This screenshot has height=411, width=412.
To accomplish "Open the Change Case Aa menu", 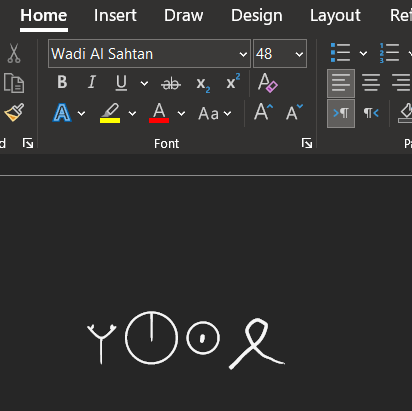I will coord(214,114).
